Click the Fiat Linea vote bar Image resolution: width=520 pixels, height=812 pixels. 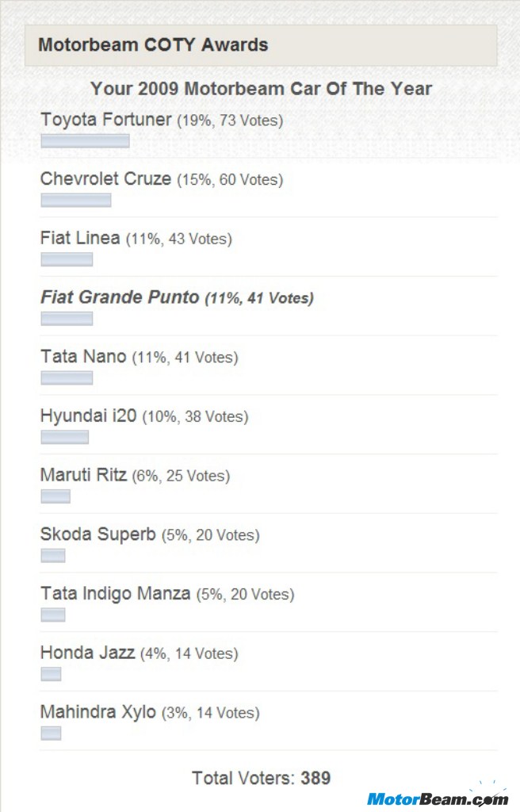click(67, 259)
